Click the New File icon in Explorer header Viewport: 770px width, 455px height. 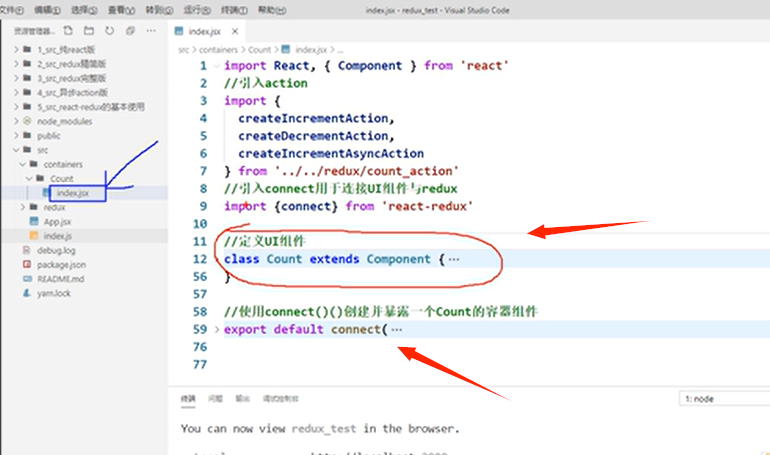pos(68,31)
